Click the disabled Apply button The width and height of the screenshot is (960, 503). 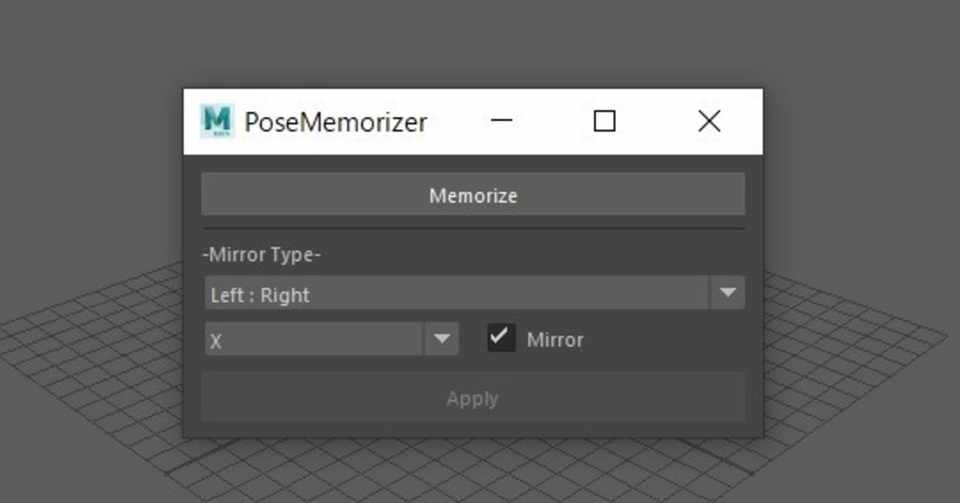[473, 398]
